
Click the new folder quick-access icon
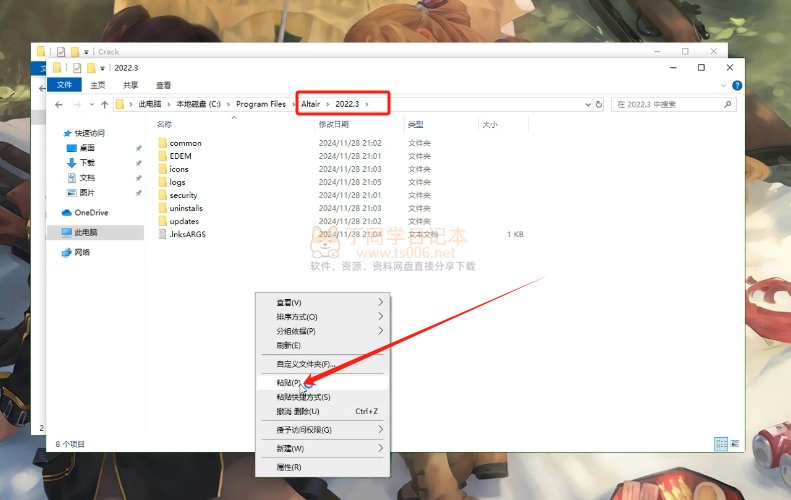coord(91,68)
